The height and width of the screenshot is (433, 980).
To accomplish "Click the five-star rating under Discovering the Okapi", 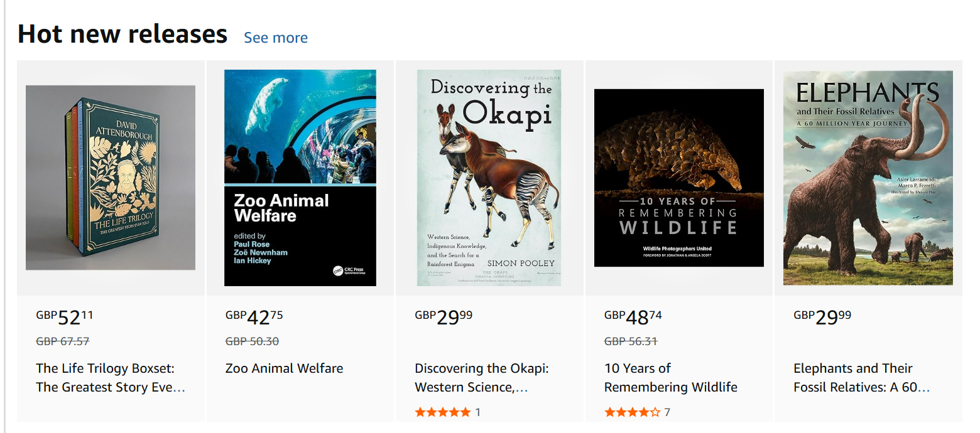I will [442, 412].
